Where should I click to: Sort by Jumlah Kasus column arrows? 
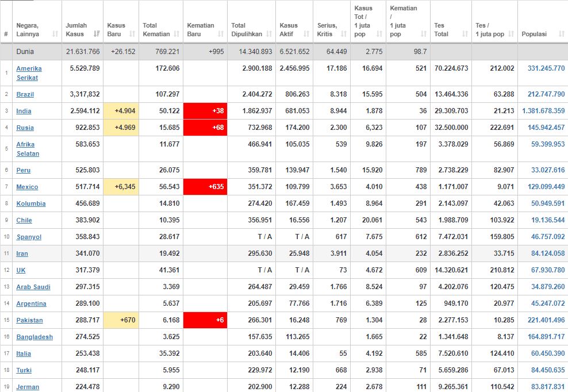pos(97,34)
